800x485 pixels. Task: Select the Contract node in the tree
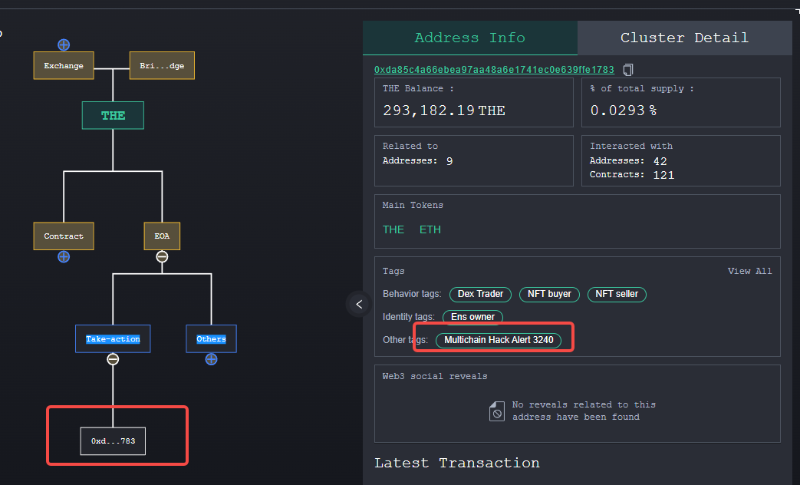64,236
